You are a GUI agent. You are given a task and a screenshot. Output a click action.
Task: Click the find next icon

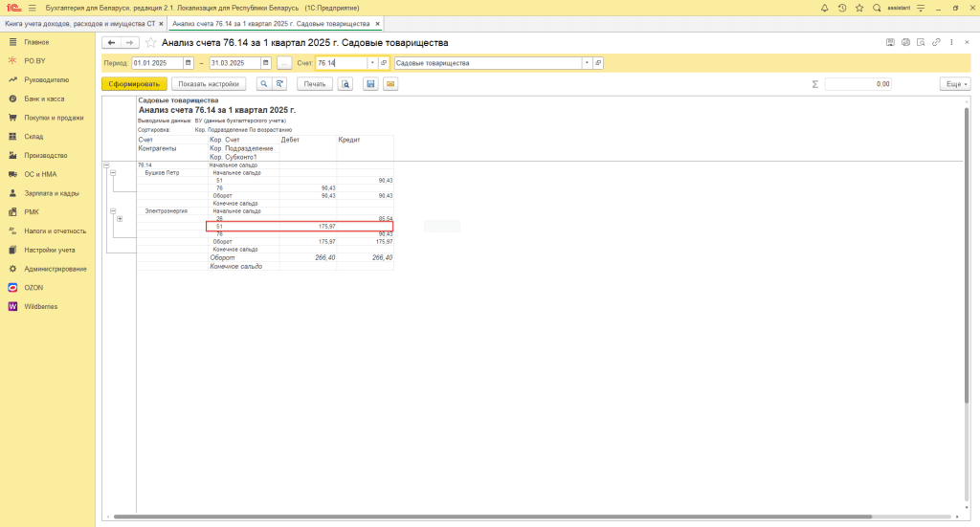coord(279,83)
